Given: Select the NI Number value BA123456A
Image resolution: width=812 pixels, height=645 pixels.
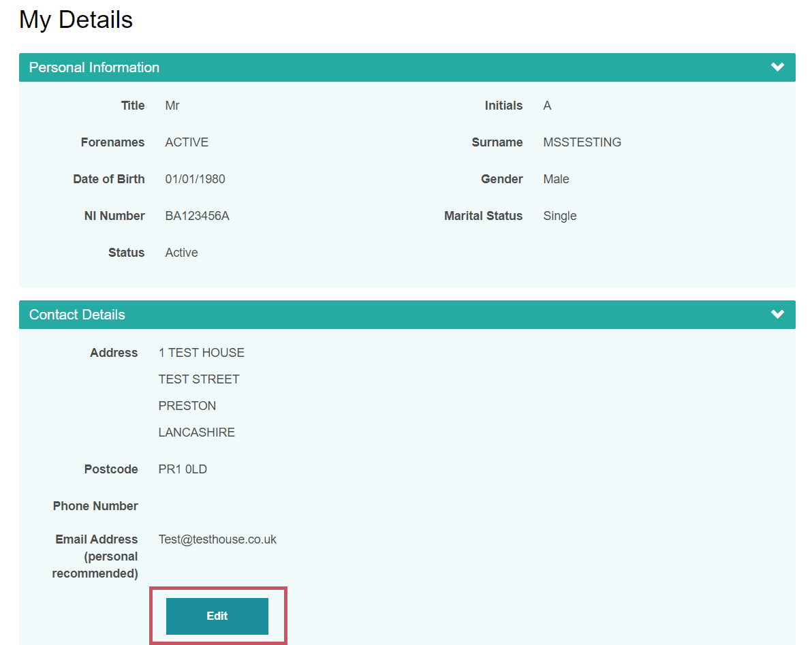Looking at the screenshot, I should pos(197,215).
